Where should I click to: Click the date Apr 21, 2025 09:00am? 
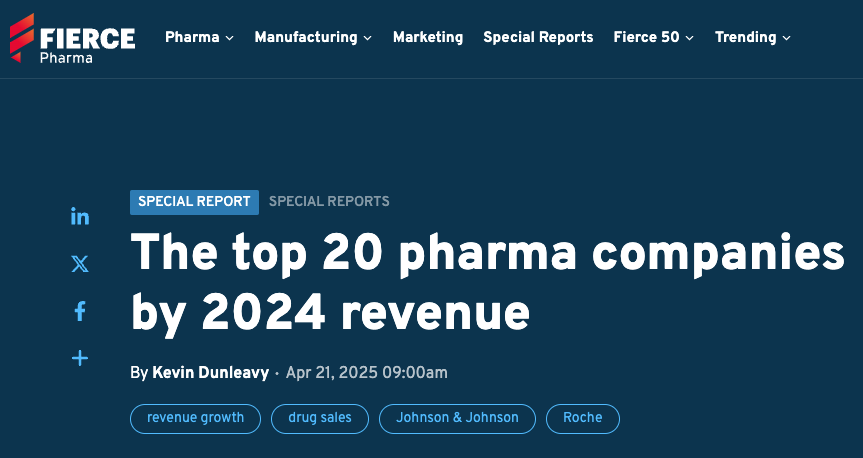[x=367, y=373]
